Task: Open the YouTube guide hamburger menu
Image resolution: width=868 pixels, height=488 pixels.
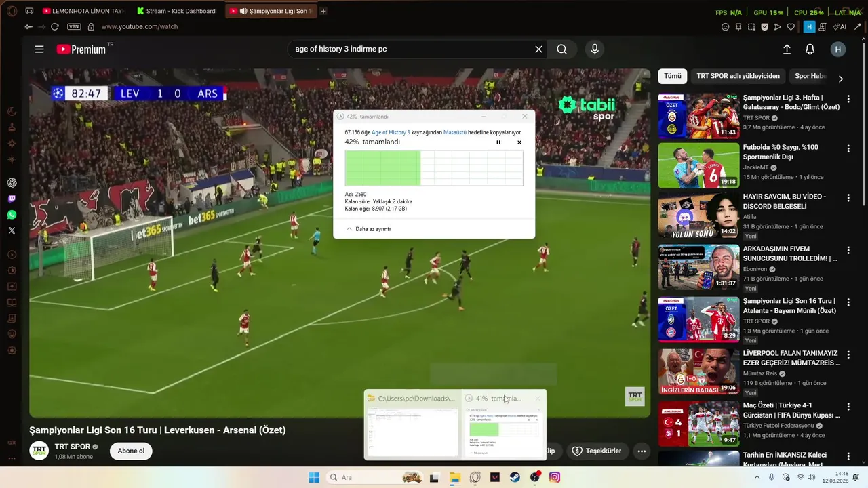Action: pos(39,49)
